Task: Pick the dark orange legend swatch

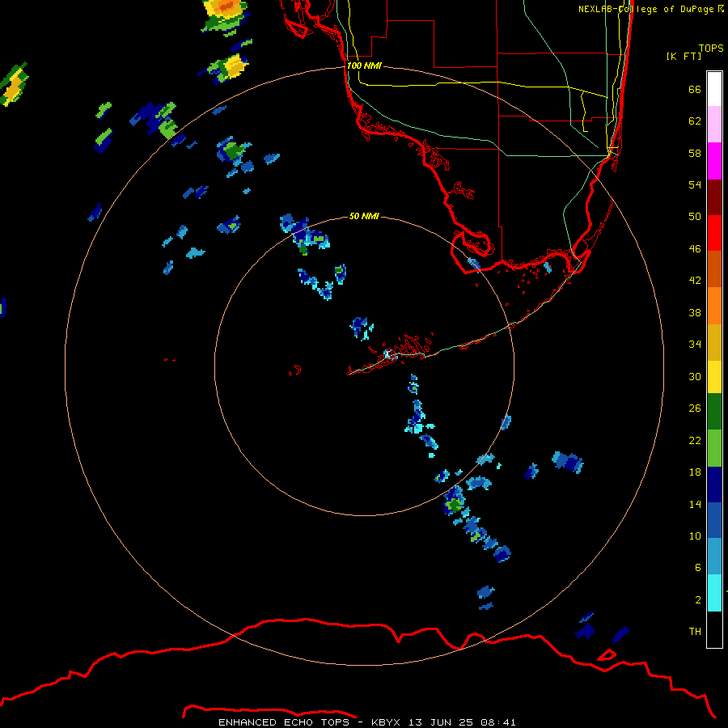Action: pos(714,269)
